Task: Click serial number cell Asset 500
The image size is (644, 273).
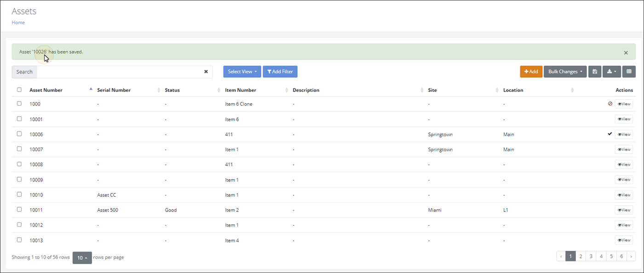Action: click(108, 210)
